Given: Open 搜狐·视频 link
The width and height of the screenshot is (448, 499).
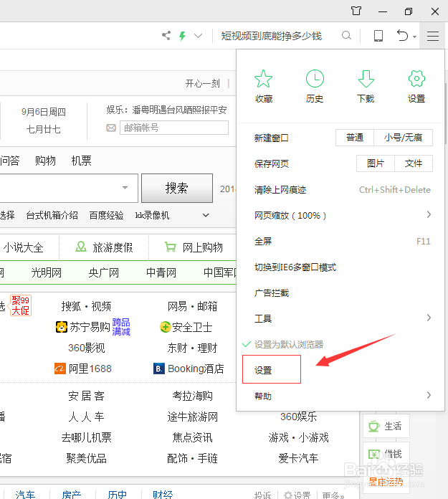Looking at the screenshot, I should click(x=86, y=306).
